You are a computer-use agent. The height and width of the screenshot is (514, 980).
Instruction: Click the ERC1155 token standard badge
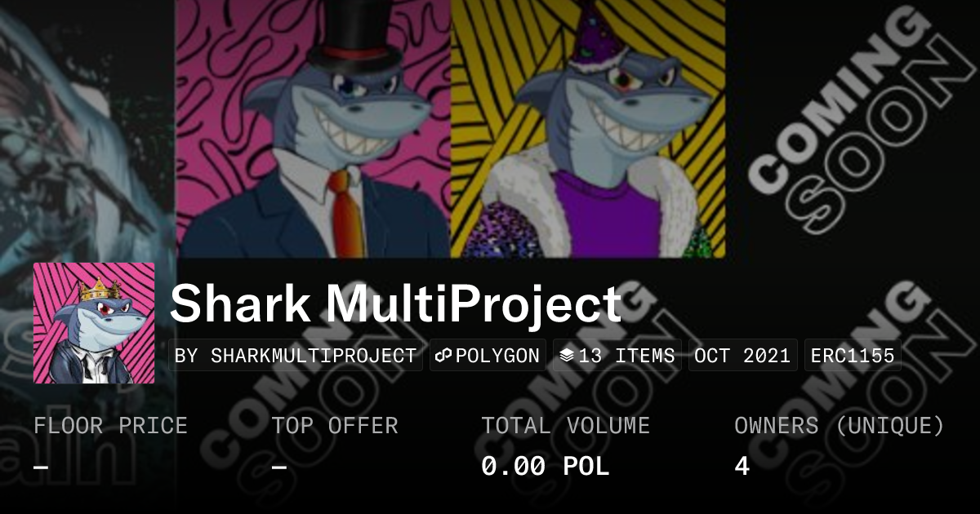point(853,356)
